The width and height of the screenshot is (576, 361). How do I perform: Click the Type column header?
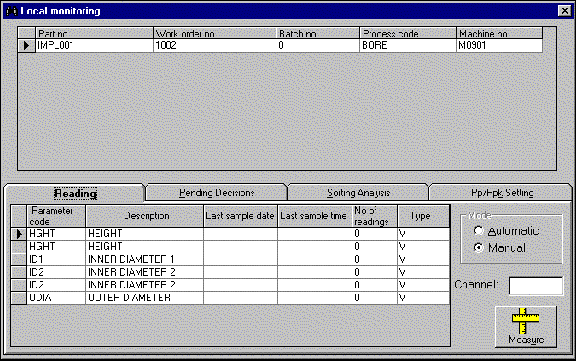(423, 216)
